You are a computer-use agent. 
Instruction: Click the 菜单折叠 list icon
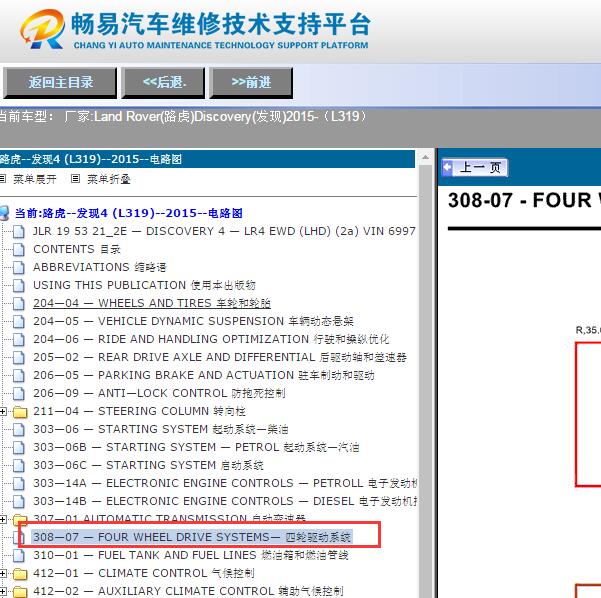pyautogui.click(x=76, y=179)
